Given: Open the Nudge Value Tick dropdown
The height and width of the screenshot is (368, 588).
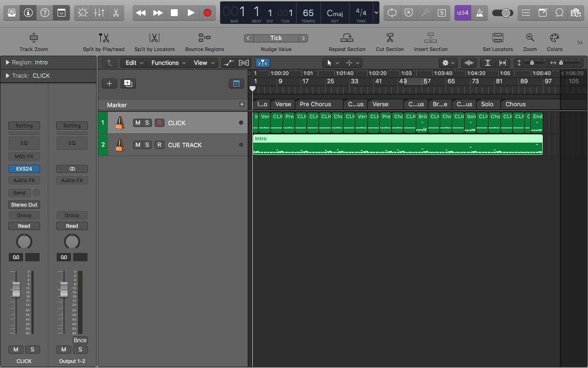Looking at the screenshot, I should 276,38.
